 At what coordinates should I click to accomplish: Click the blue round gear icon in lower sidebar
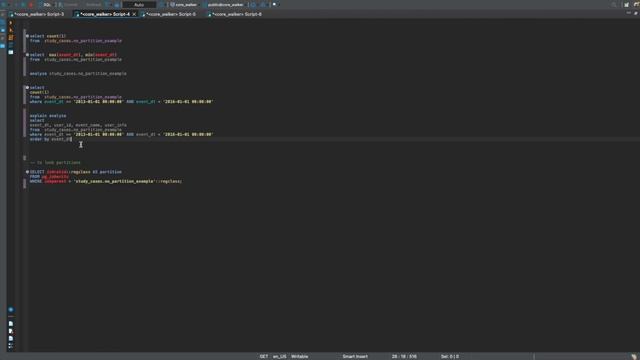tap(11, 309)
